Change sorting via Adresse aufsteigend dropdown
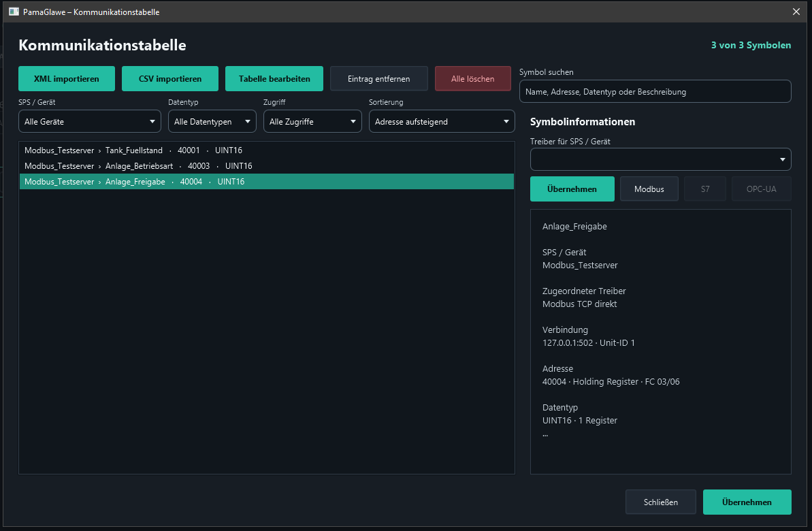The width and height of the screenshot is (812, 531). tap(442, 122)
